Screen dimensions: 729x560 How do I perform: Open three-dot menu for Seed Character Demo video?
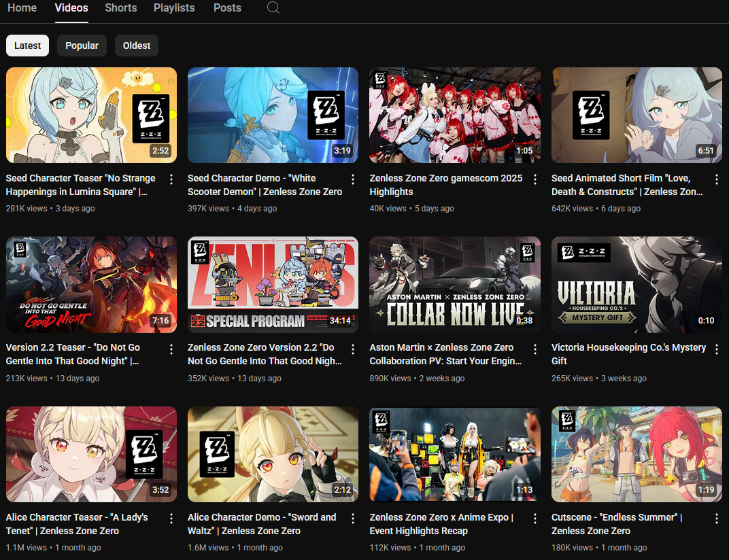353,179
